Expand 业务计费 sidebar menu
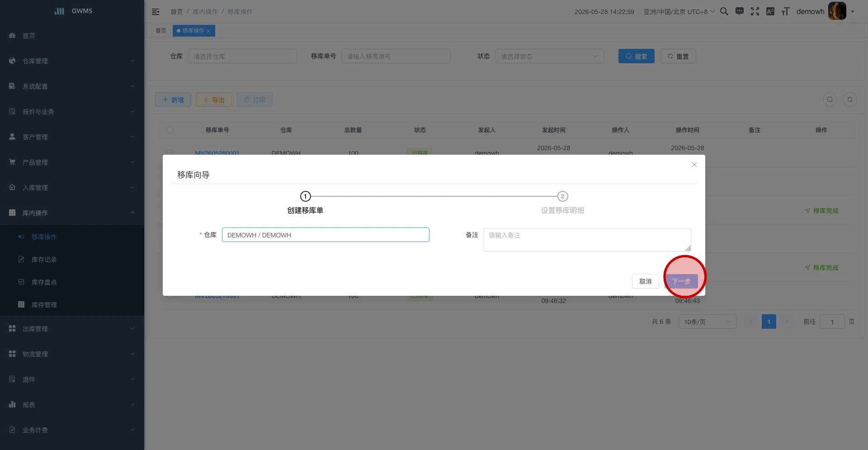Viewport: 868px width, 450px height. coord(72,430)
